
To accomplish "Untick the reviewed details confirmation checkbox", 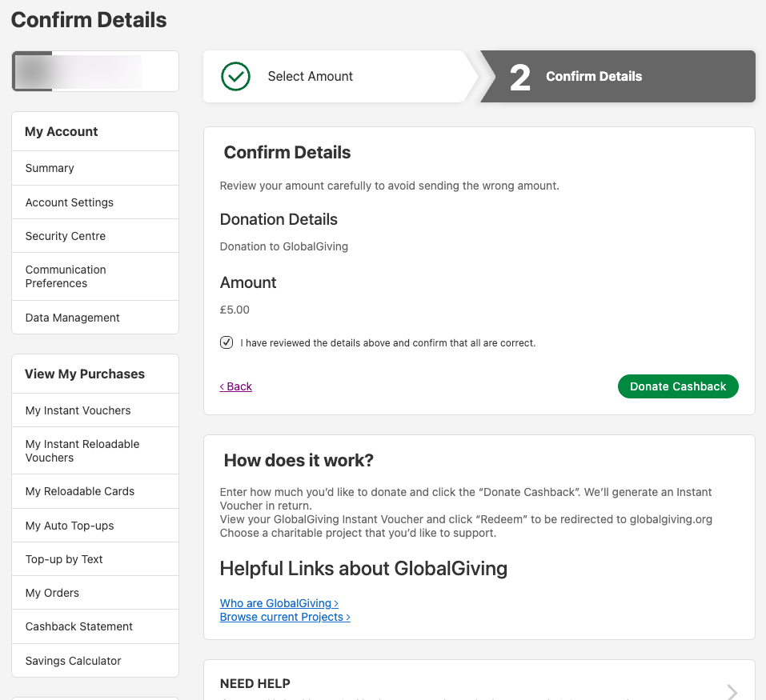I will click(x=227, y=342).
